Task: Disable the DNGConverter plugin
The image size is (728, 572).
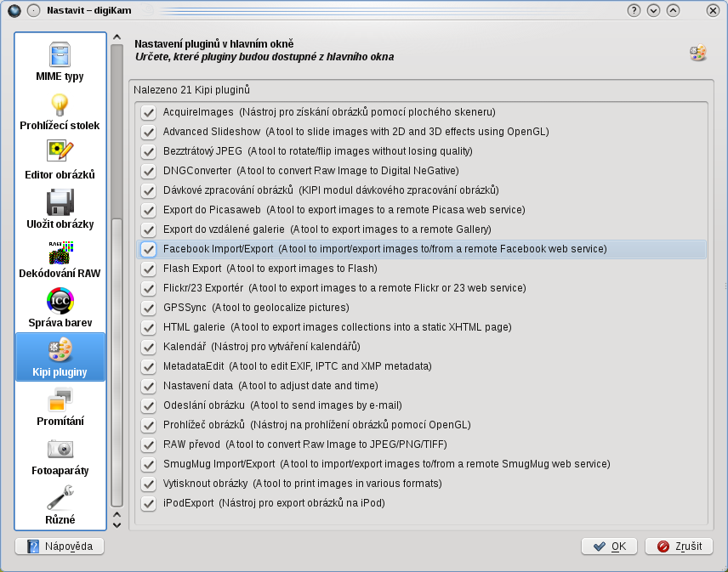Action: point(149,171)
